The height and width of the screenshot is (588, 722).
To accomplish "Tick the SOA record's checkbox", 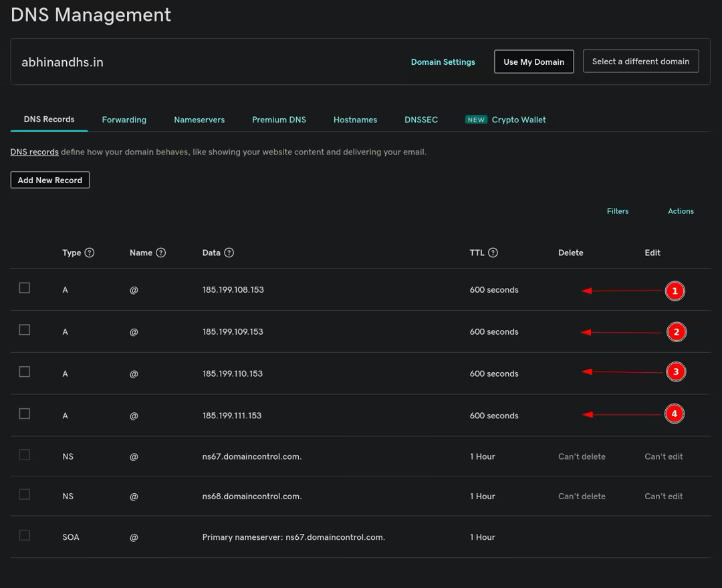I will tap(25, 535).
